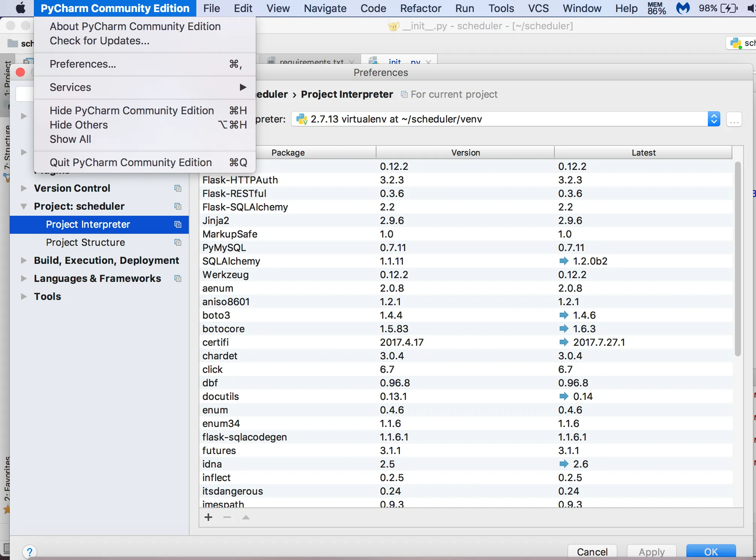756x560 pixels.
Task: Open the Project Interpreter dropdown
Action: coord(713,119)
